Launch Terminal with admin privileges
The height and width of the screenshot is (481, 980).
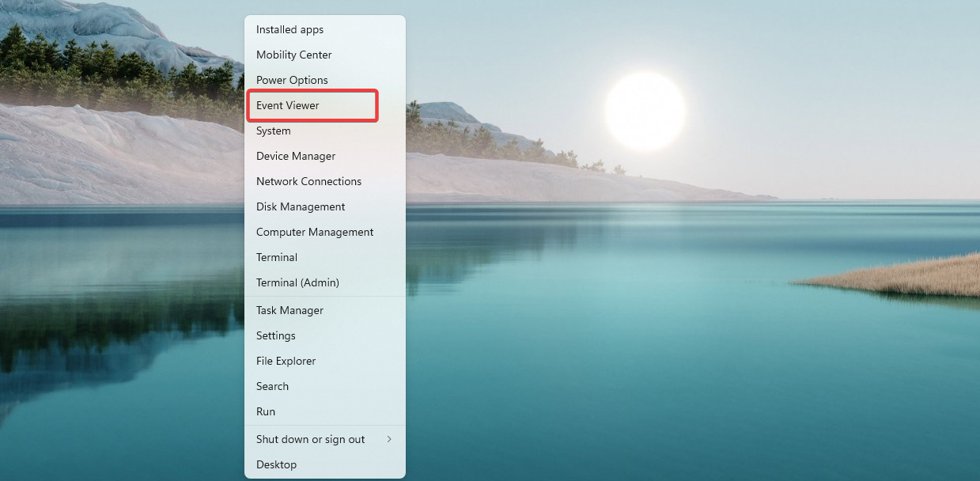(298, 282)
